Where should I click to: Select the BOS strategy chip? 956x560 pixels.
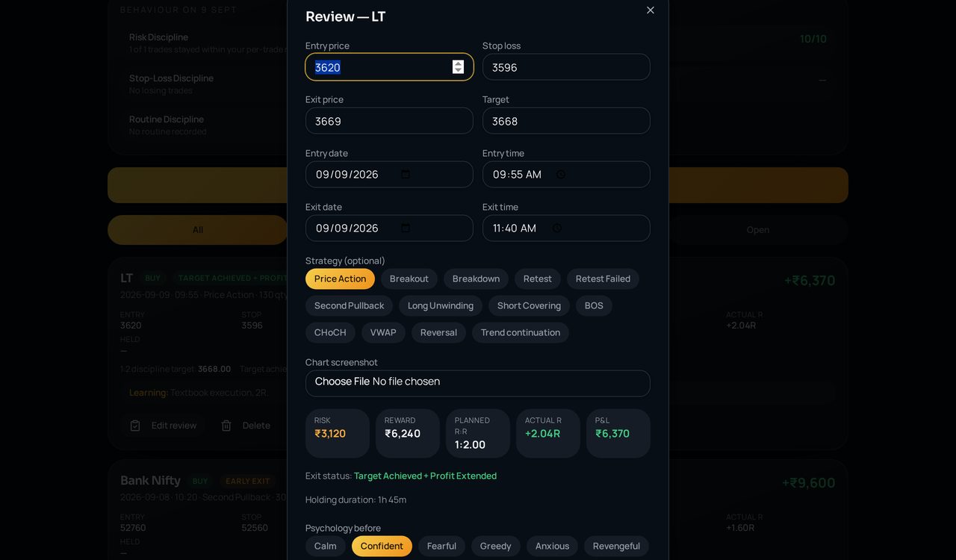594,305
